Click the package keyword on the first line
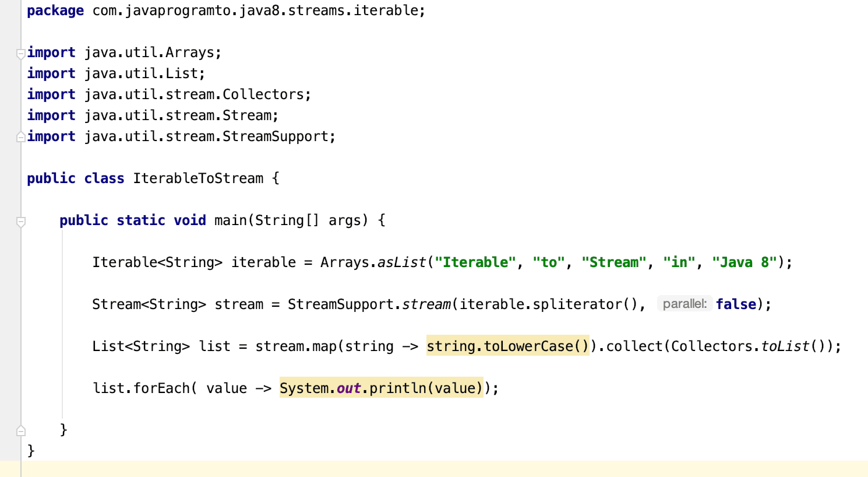The image size is (868, 477). (x=55, y=10)
